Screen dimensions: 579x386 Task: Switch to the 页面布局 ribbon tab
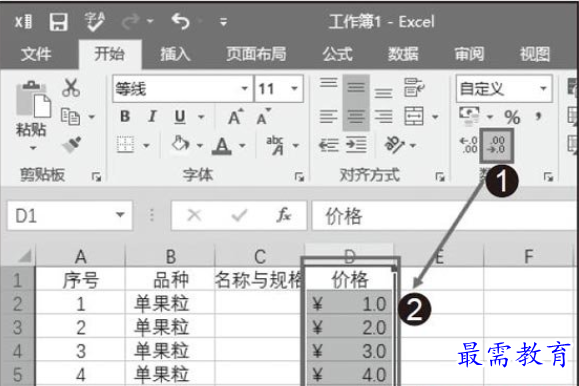(256, 54)
